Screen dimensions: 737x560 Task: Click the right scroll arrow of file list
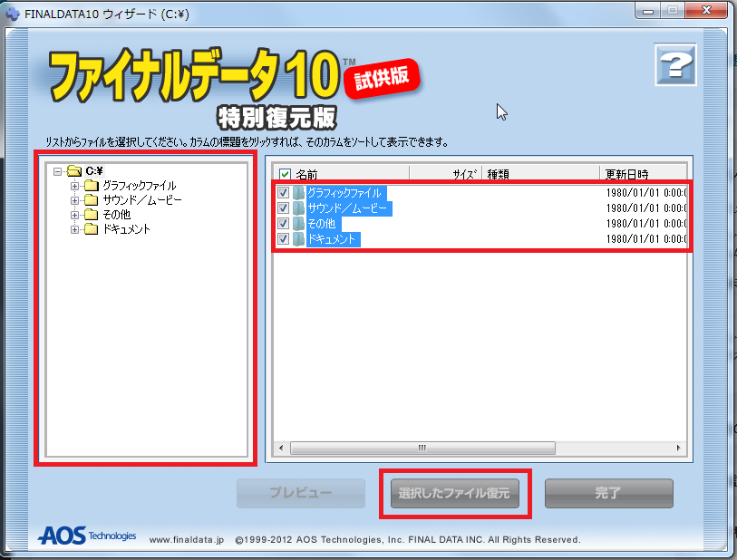click(x=678, y=448)
